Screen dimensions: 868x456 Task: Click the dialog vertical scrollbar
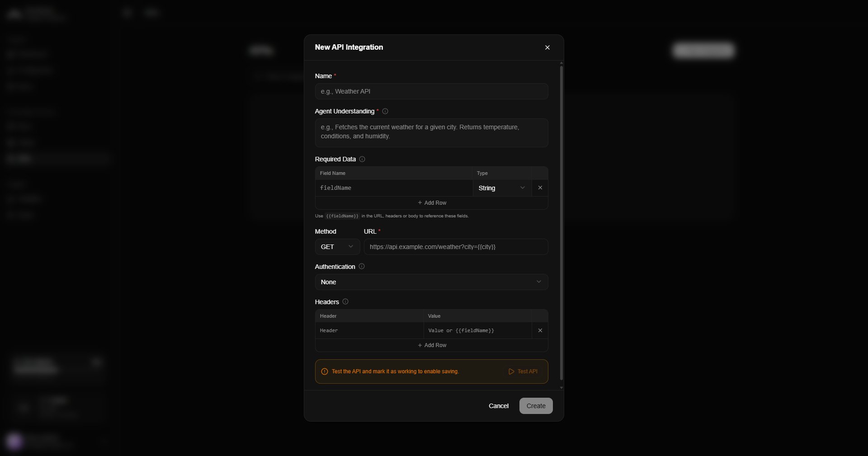click(x=561, y=223)
